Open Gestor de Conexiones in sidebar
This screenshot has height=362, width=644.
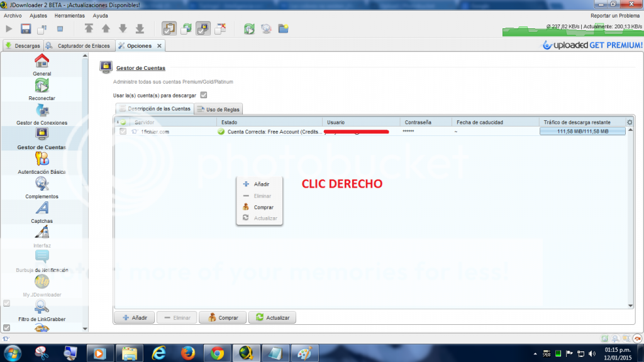coord(42,115)
